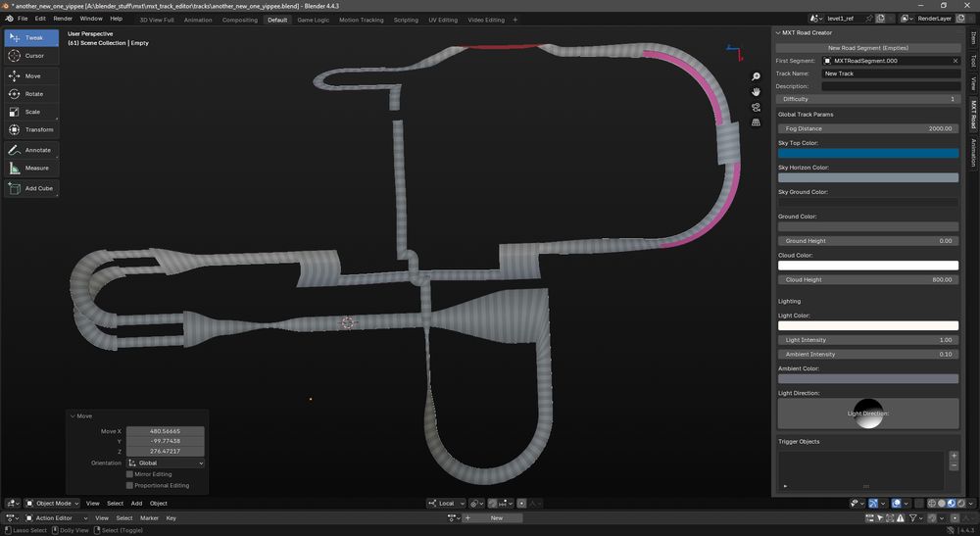
Task: Toggle proportional editing in viewport header
Action: point(521,504)
